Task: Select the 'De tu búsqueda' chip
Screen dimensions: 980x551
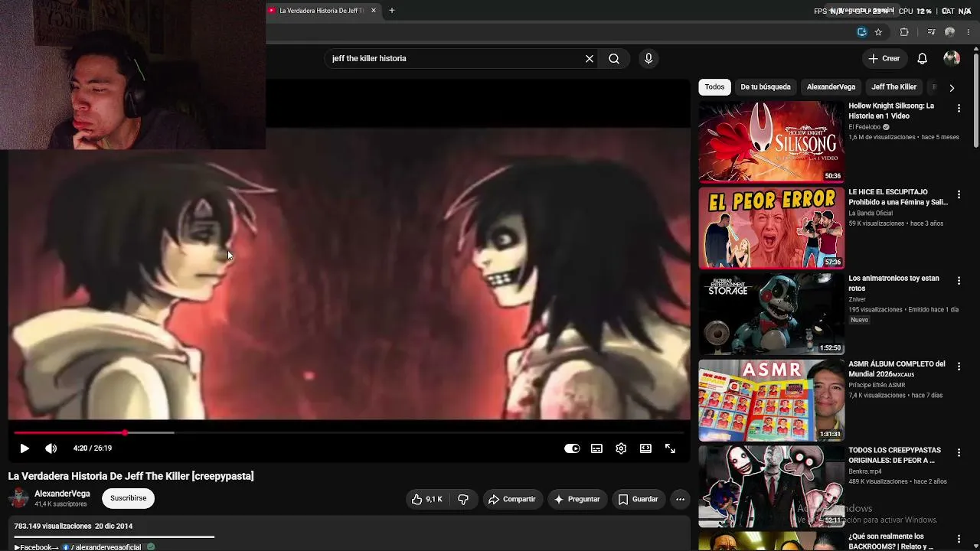Action: coord(766,87)
